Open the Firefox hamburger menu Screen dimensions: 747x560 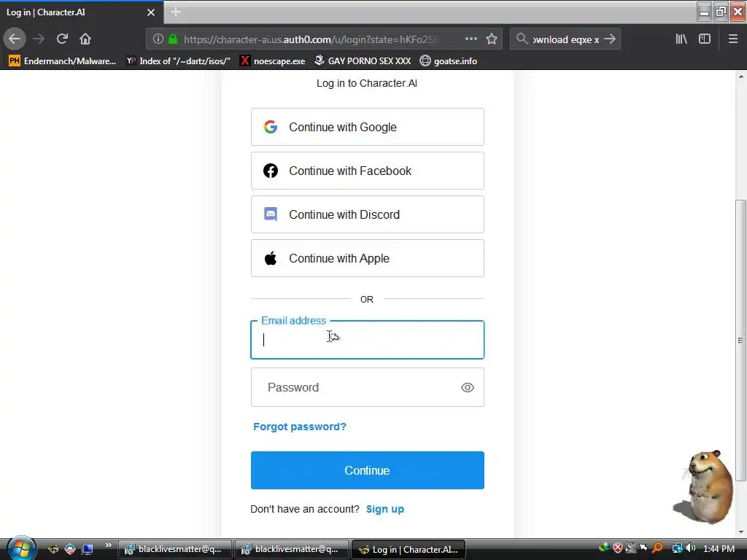732,39
